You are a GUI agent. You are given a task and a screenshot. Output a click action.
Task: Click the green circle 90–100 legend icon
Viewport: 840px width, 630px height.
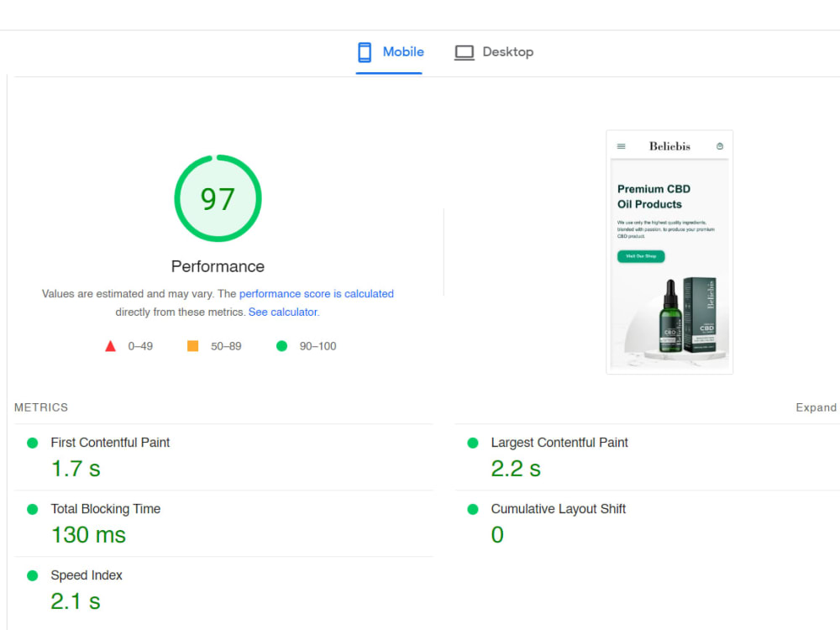[x=281, y=346]
